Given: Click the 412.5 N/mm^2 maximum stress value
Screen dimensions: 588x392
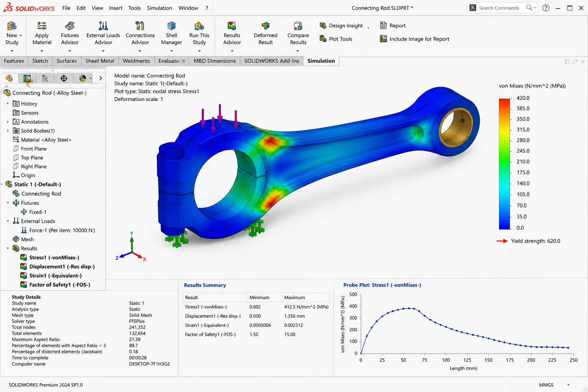Looking at the screenshot, I should tap(306, 307).
